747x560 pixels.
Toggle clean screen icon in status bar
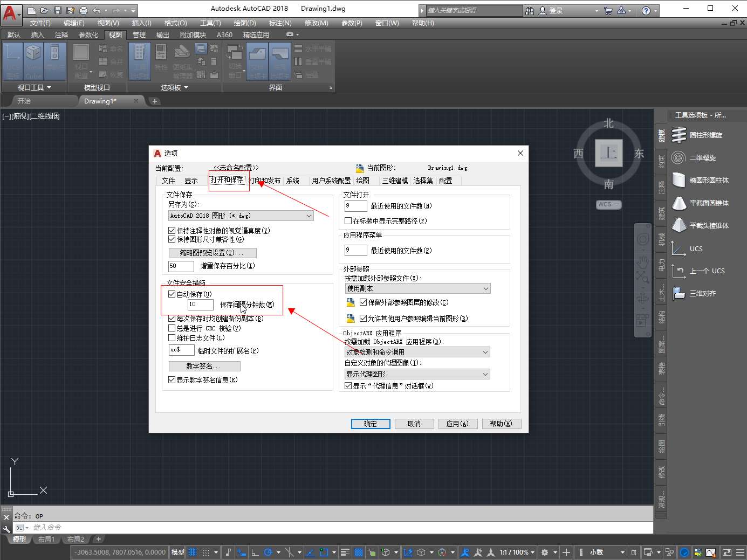click(x=727, y=552)
